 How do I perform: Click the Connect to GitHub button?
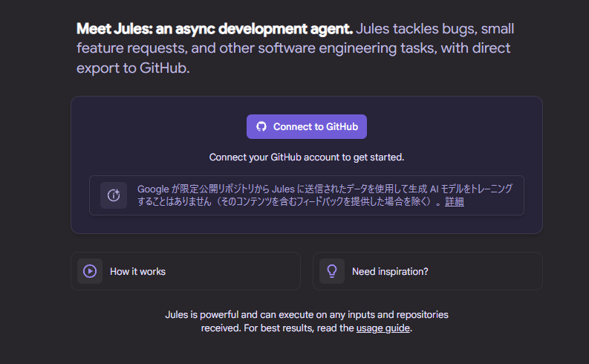(307, 126)
